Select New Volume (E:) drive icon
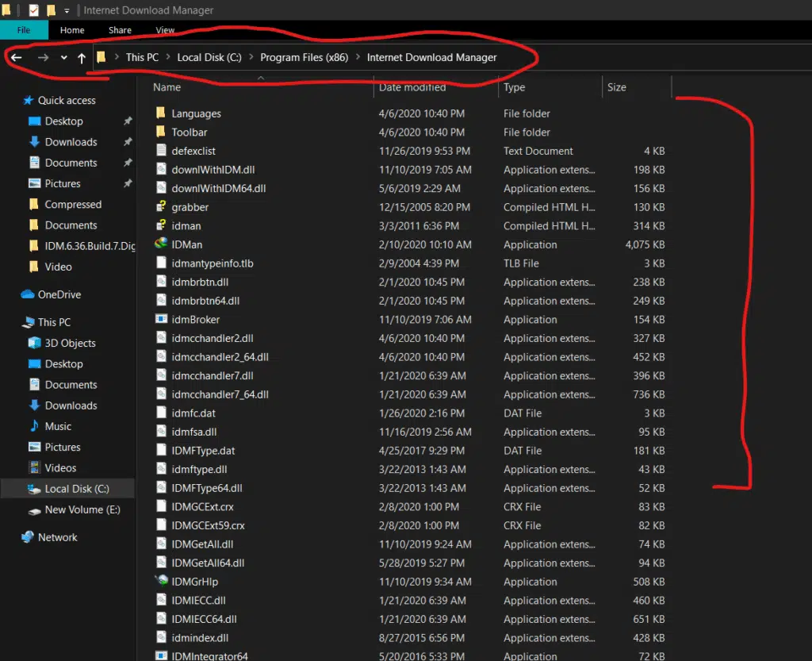 (34, 510)
